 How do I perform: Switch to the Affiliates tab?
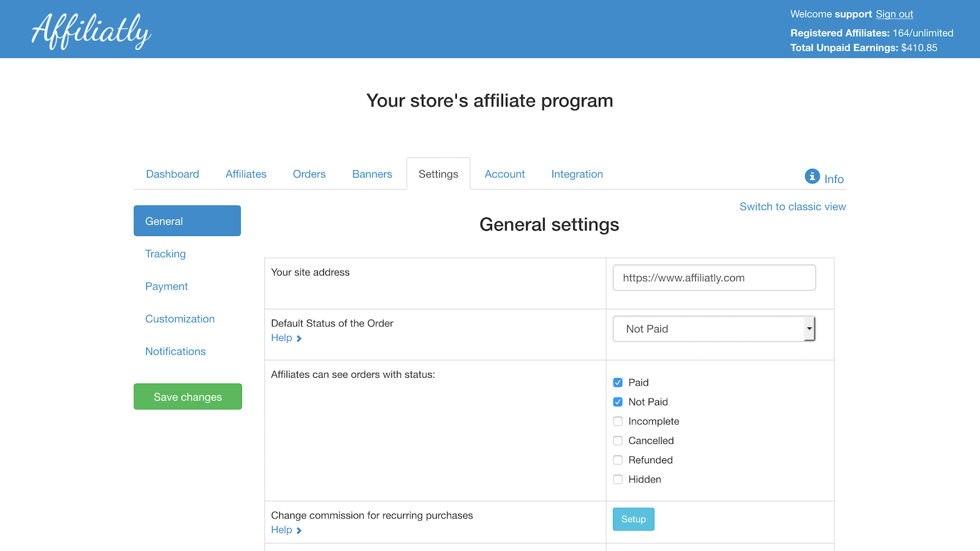coord(246,174)
